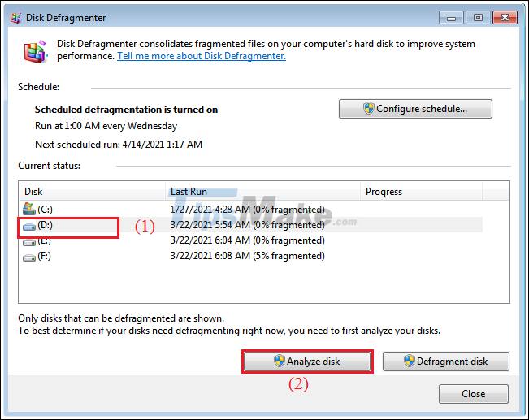The image size is (529, 420).
Task: Select the (D:) drive label
Action: click(x=45, y=225)
